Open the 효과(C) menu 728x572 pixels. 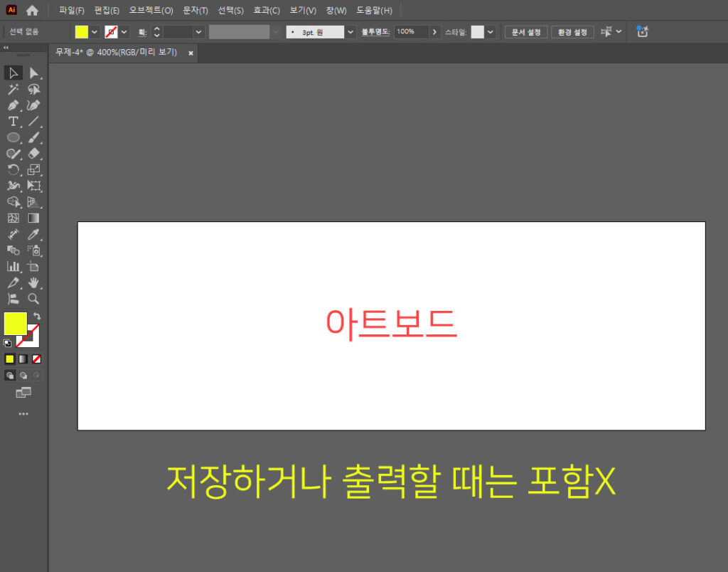tap(267, 10)
